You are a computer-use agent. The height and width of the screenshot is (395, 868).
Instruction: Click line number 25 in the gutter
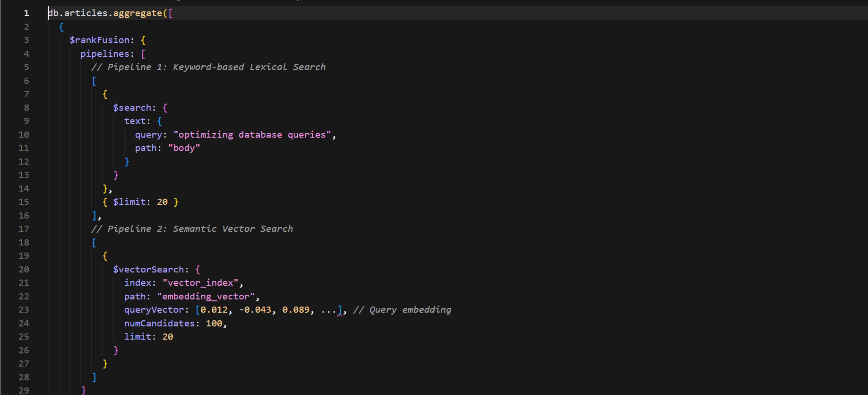pos(24,337)
